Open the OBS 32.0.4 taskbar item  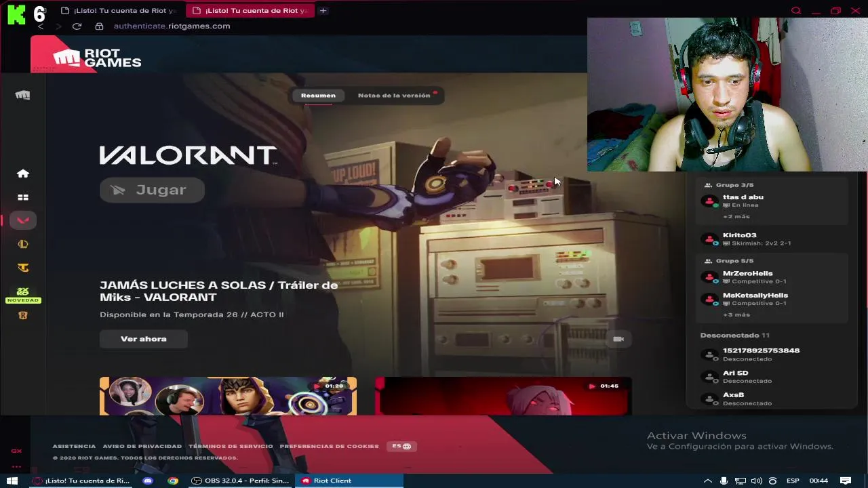[241, 481]
